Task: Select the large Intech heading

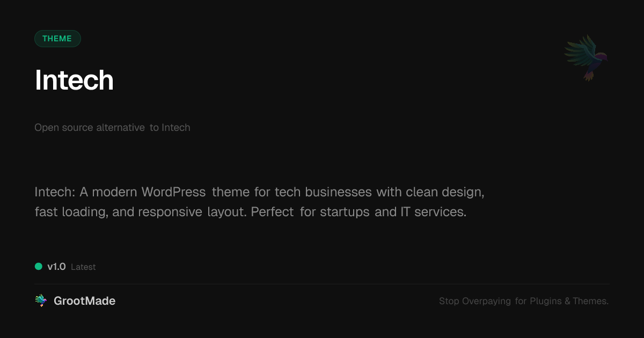Action: click(x=74, y=80)
